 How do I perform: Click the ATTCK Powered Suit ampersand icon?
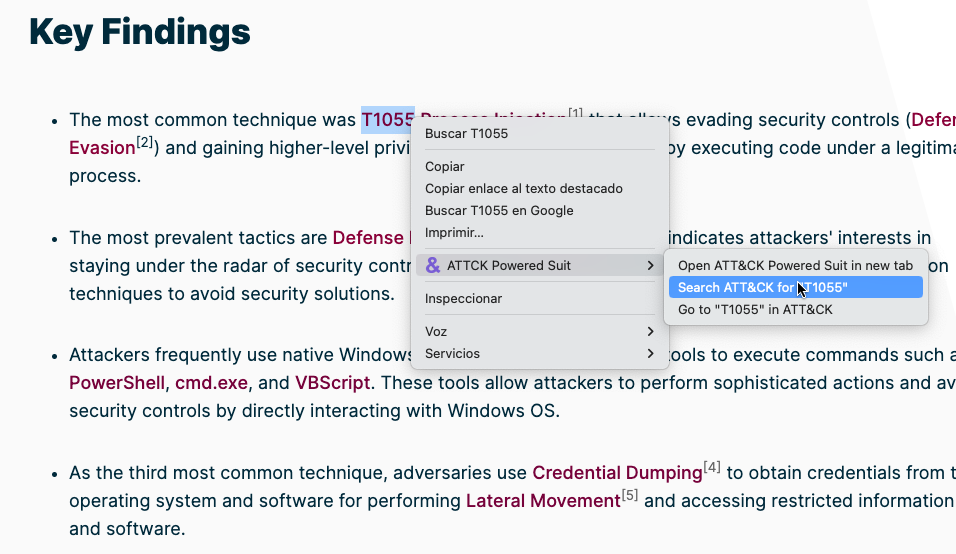coord(433,266)
